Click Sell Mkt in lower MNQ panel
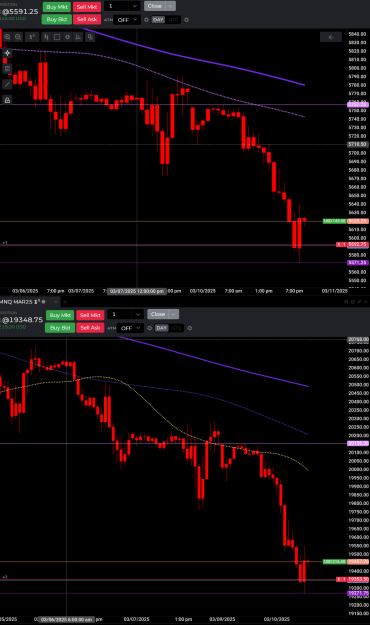The image size is (370, 625). (x=90, y=315)
